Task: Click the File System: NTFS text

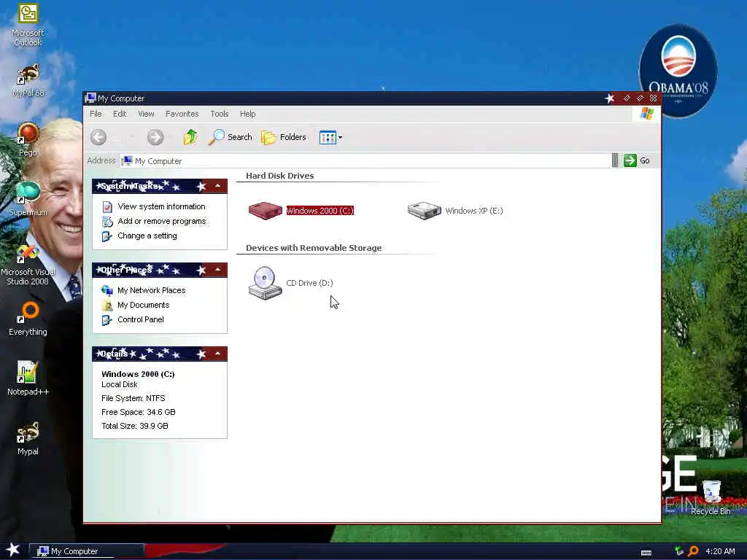Action: (x=133, y=398)
